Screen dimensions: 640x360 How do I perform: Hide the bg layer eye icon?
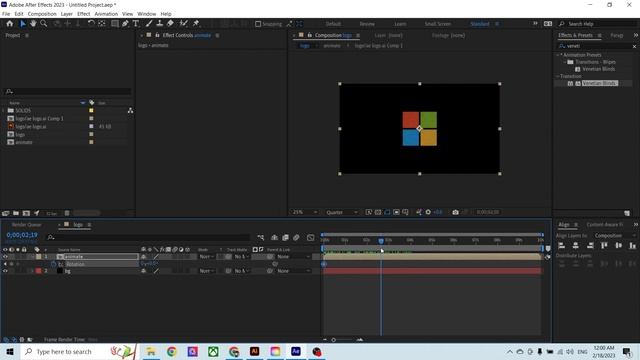[5, 271]
